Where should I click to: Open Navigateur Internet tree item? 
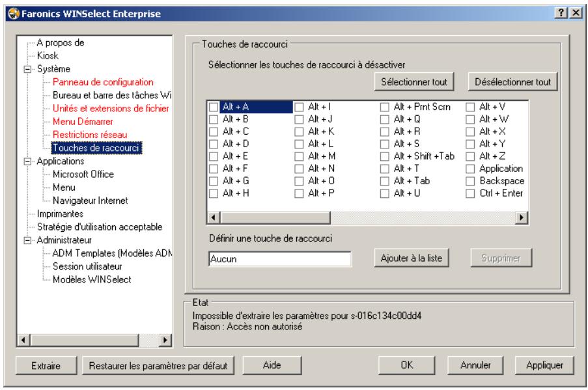click(91, 201)
